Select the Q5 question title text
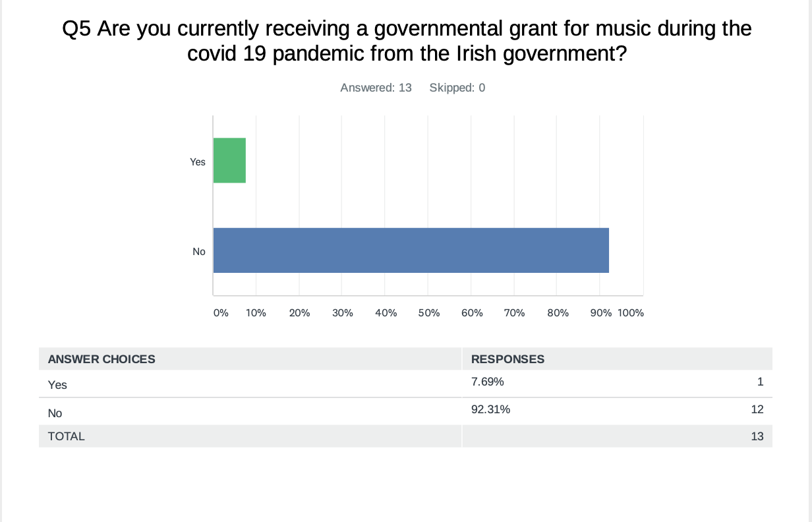The width and height of the screenshot is (812, 522). 406,41
